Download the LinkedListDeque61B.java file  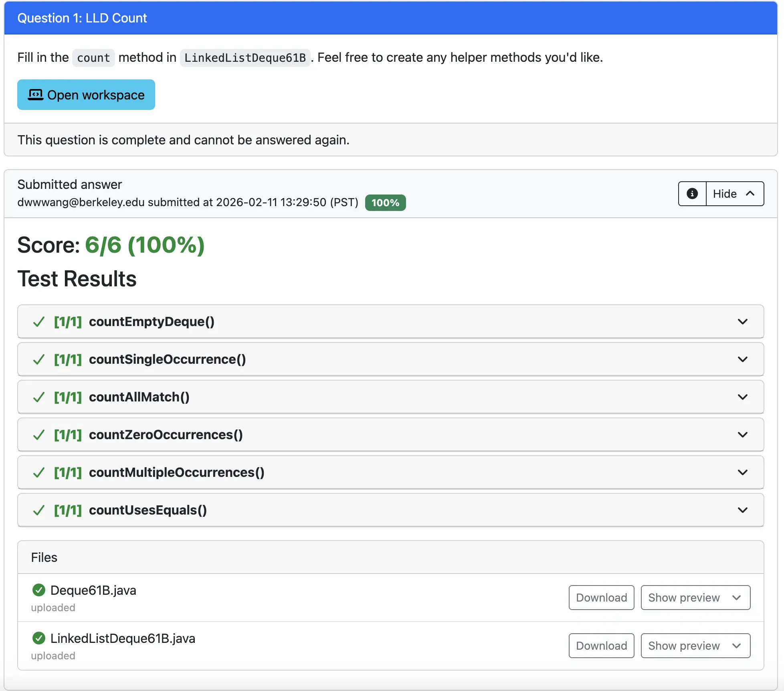tap(601, 646)
